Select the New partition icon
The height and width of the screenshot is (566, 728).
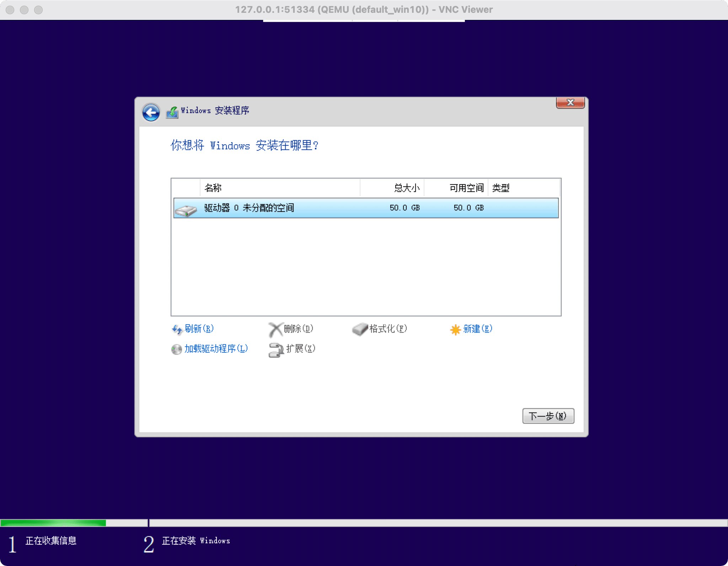click(x=455, y=329)
